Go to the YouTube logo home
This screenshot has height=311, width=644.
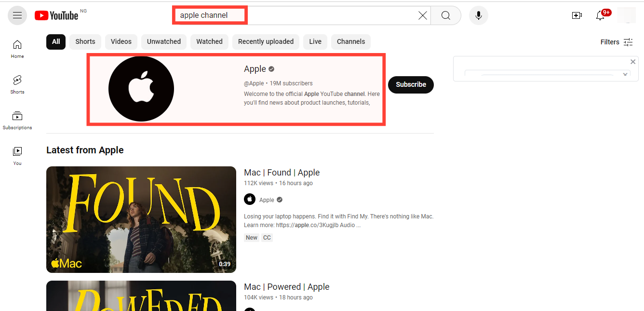(x=56, y=15)
